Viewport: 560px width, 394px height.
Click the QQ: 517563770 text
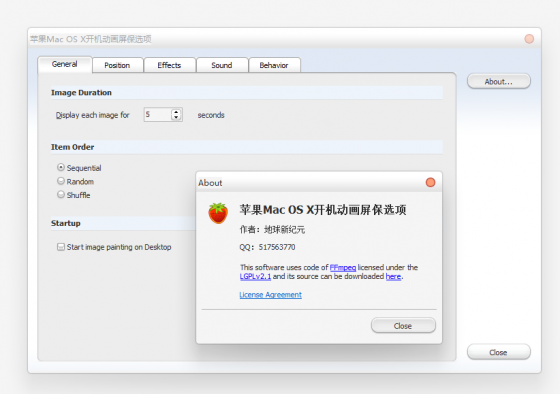pos(267,247)
